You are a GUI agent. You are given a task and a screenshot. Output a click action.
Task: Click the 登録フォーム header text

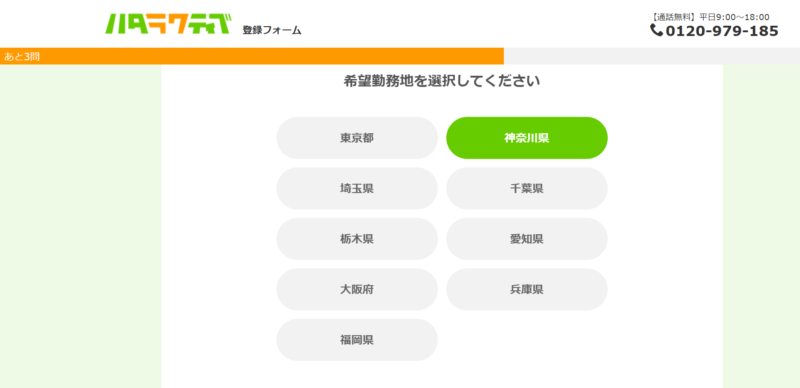(272, 30)
